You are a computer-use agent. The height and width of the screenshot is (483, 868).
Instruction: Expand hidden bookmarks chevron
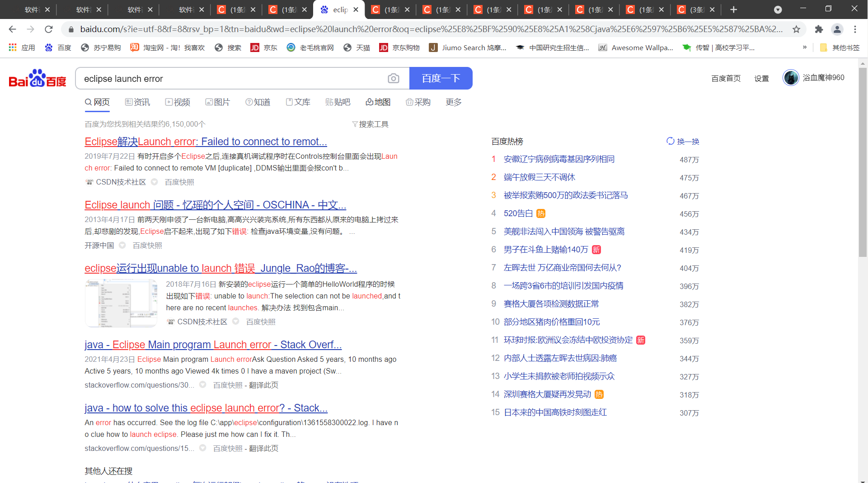[805, 47]
